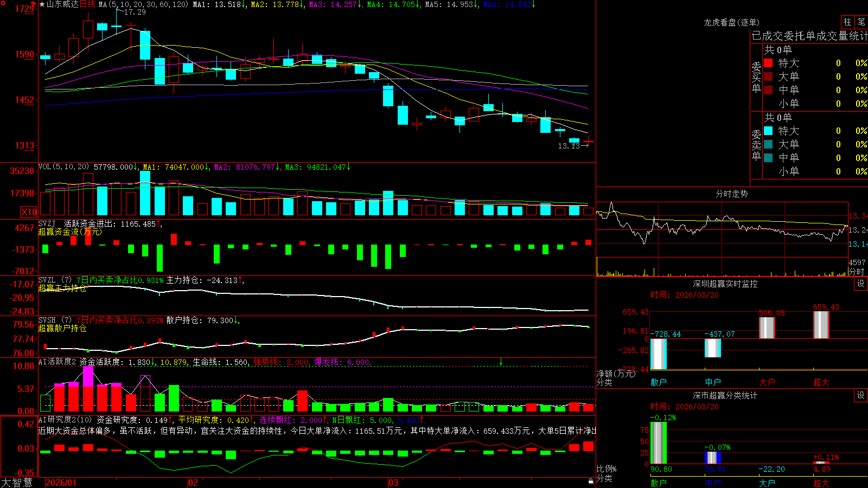Click the 大智慧 logo
The image size is (868, 488).
(x=17, y=482)
